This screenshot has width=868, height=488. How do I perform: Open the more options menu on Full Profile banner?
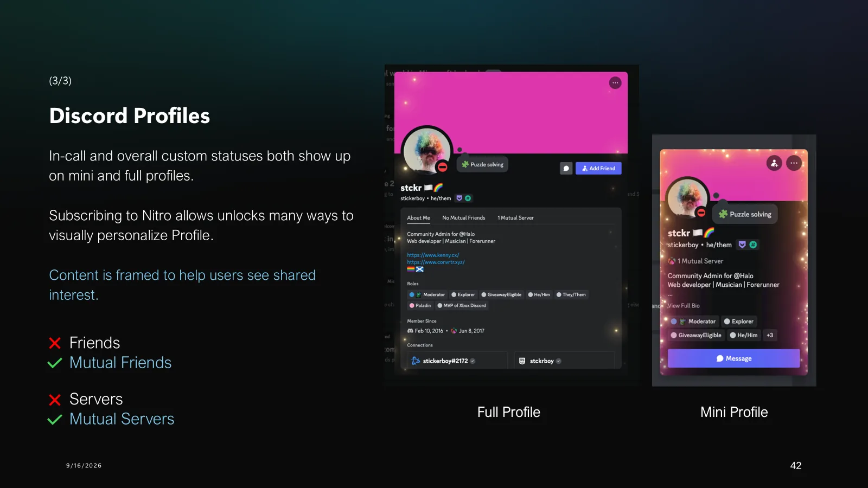[x=615, y=83]
